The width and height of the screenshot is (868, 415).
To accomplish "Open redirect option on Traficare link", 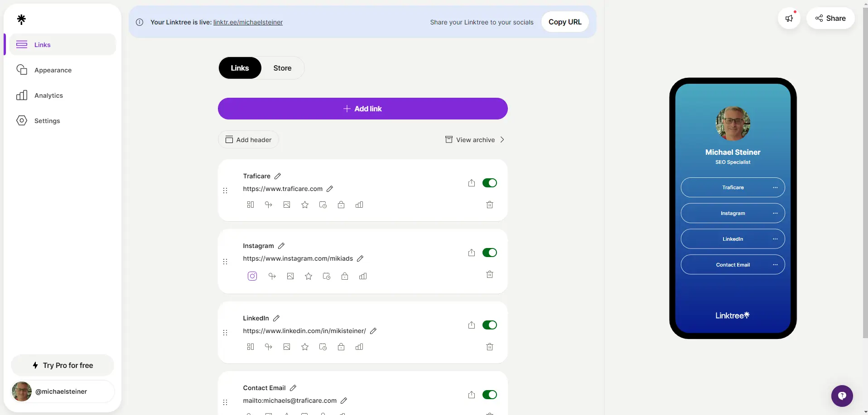I will point(269,205).
